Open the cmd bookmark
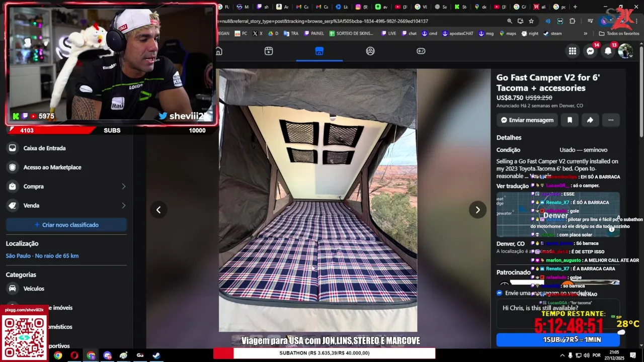 pos(430,34)
